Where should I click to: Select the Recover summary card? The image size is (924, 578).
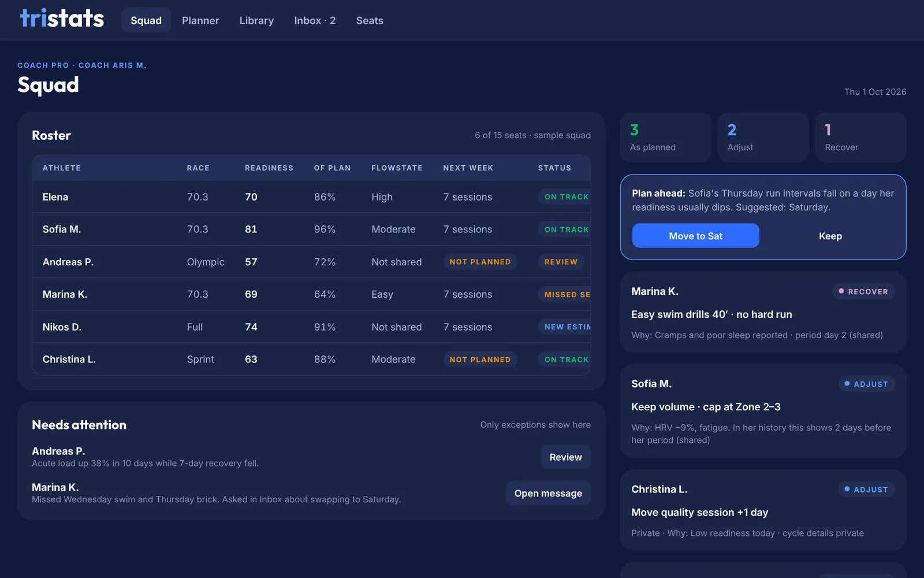pos(860,138)
